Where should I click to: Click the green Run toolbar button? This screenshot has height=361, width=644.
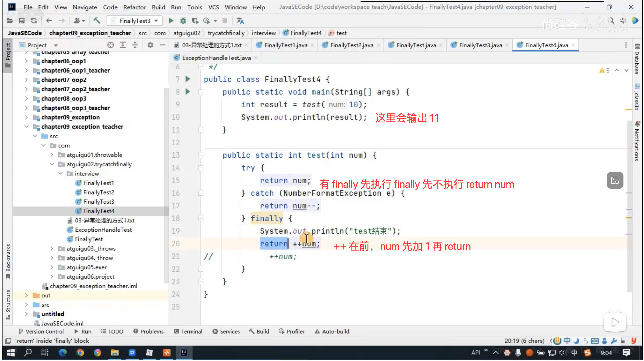(171, 21)
